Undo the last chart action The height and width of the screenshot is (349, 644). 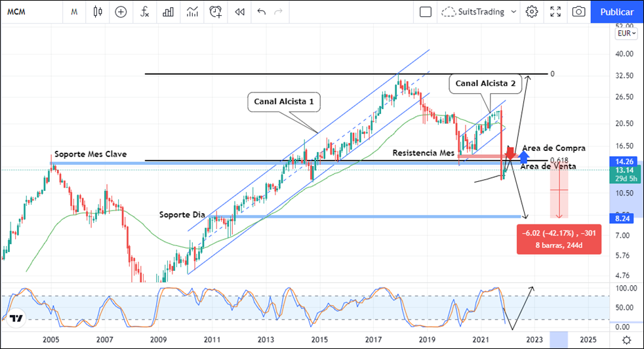tap(262, 12)
